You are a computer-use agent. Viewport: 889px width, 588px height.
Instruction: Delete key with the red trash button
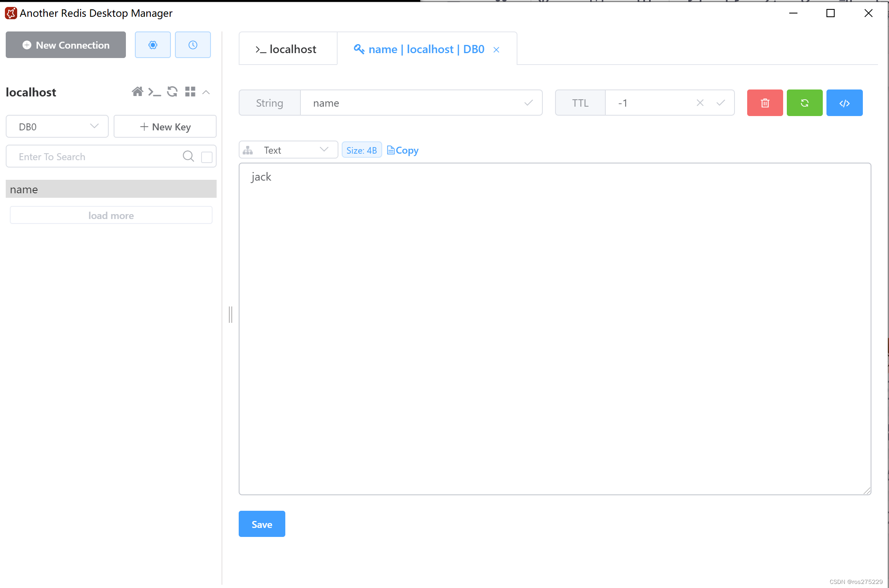click(764, 103)
